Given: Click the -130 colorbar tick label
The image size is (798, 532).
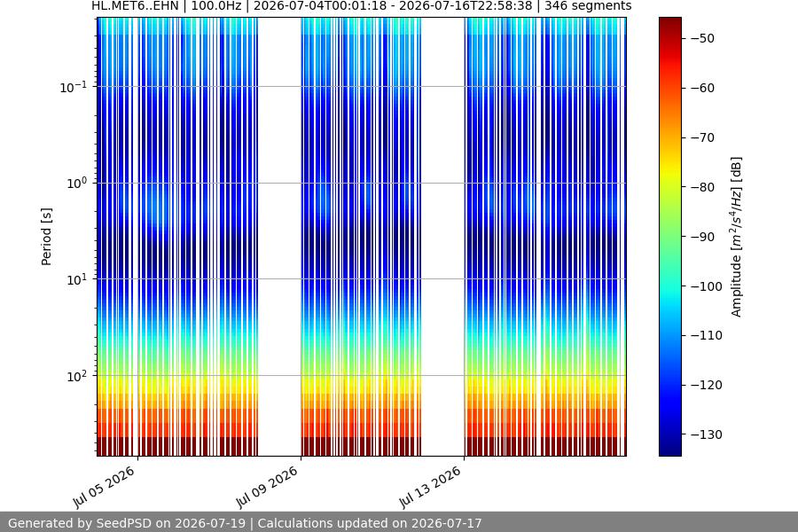Looking at the screenshot, I should point(707,434).
